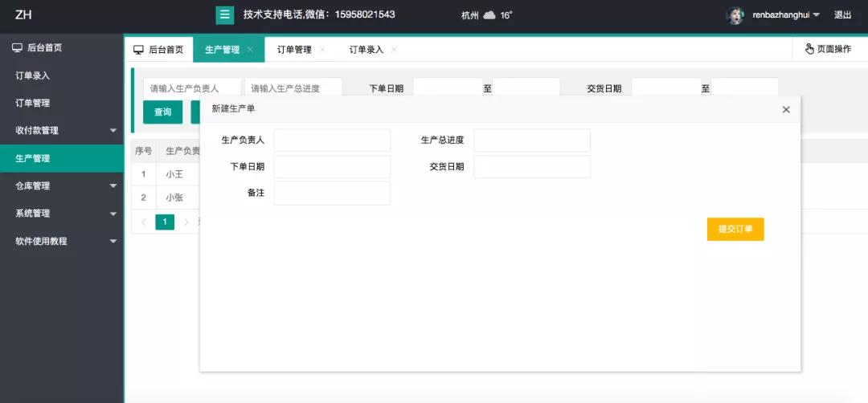Close the 订单录入 tab
The image size is (868, 403).
394,50
